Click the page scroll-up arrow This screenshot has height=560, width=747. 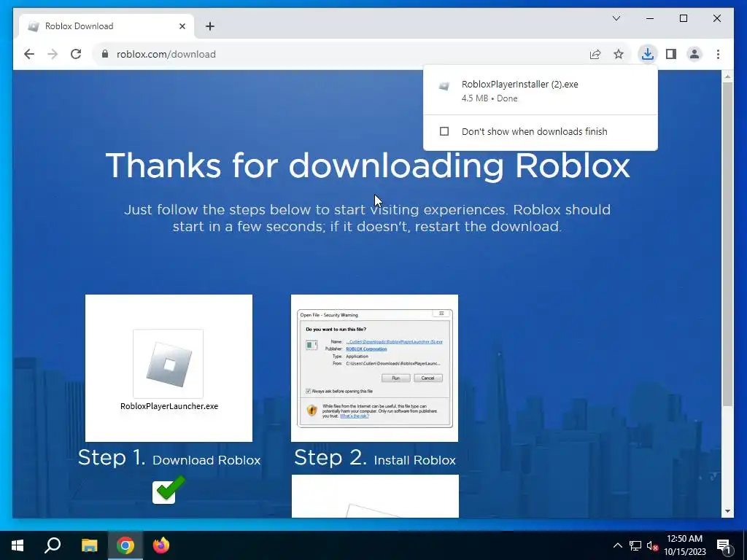coord(727,76)
